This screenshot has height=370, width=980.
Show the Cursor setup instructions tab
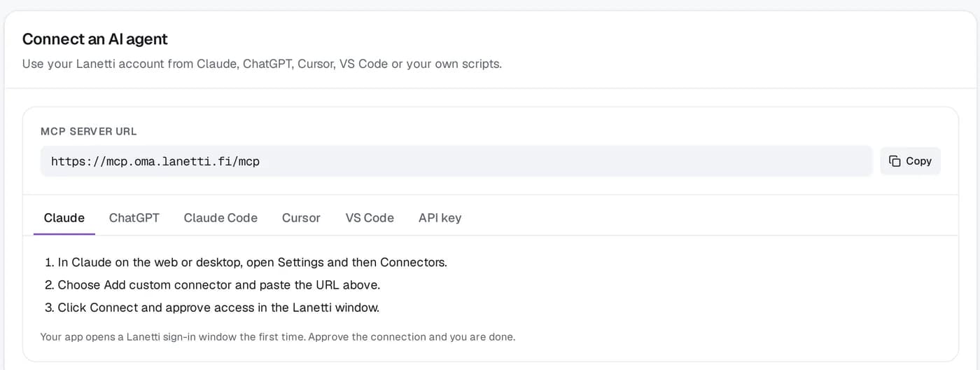[x=301, y=218]
